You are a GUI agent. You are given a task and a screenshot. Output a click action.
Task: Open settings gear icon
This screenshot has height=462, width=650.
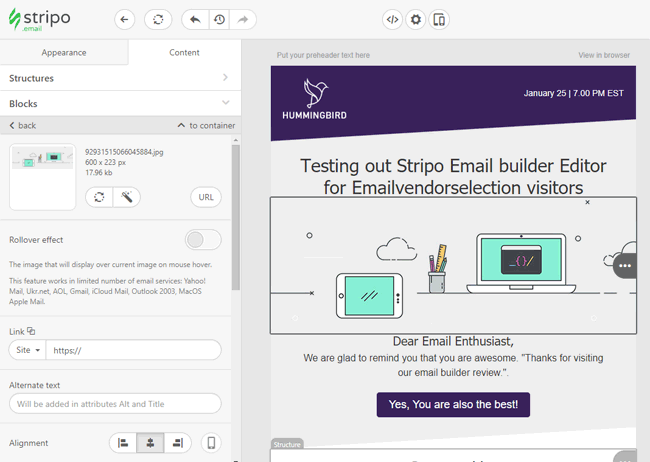[415, 19]
